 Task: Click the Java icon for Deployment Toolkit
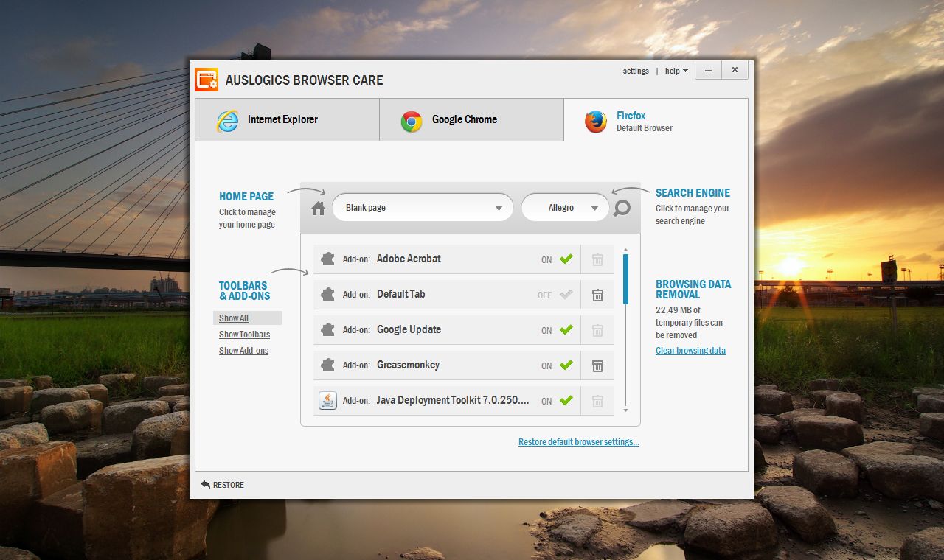point(327,401)
